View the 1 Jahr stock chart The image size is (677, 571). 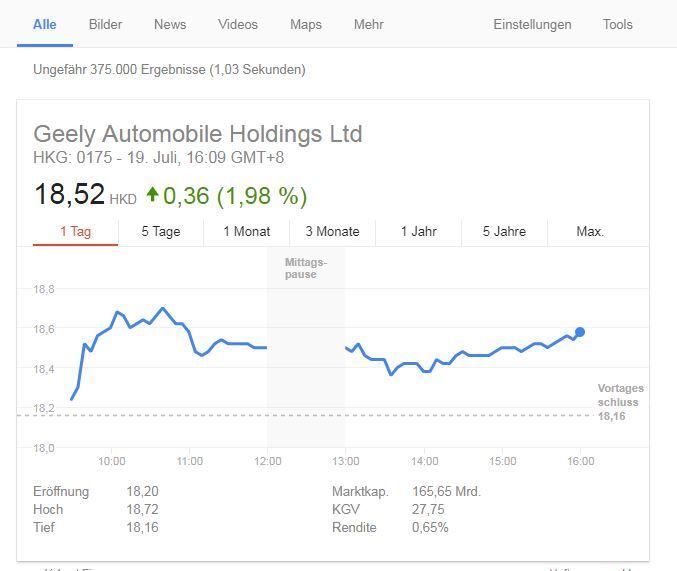418,232
